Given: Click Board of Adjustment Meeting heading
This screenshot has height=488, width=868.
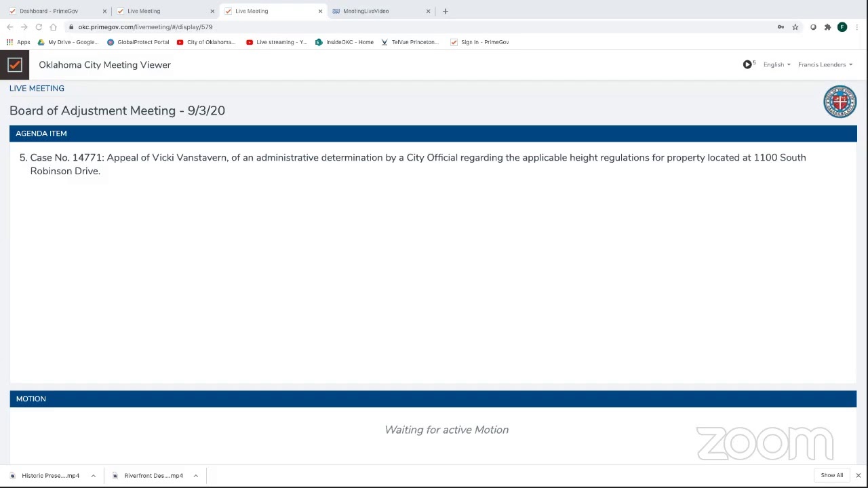Looking at the screenshot, I should click(x=117, y=110).
